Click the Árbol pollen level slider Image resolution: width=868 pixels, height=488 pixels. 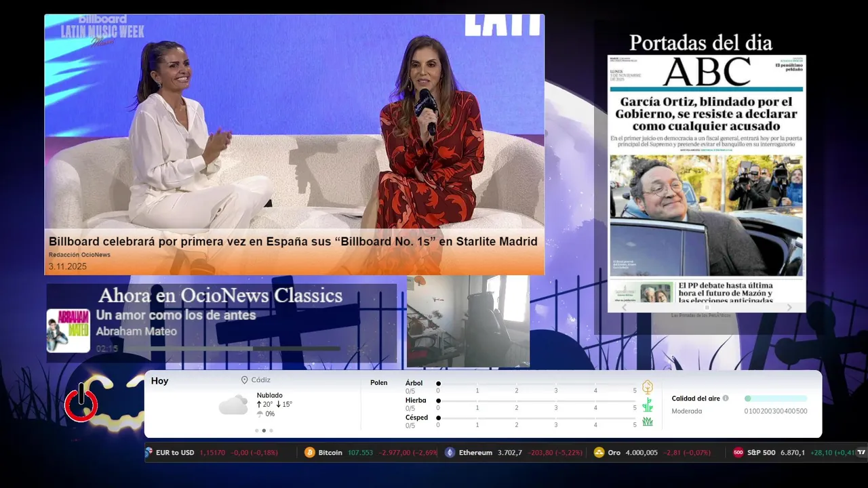point(536,384)
